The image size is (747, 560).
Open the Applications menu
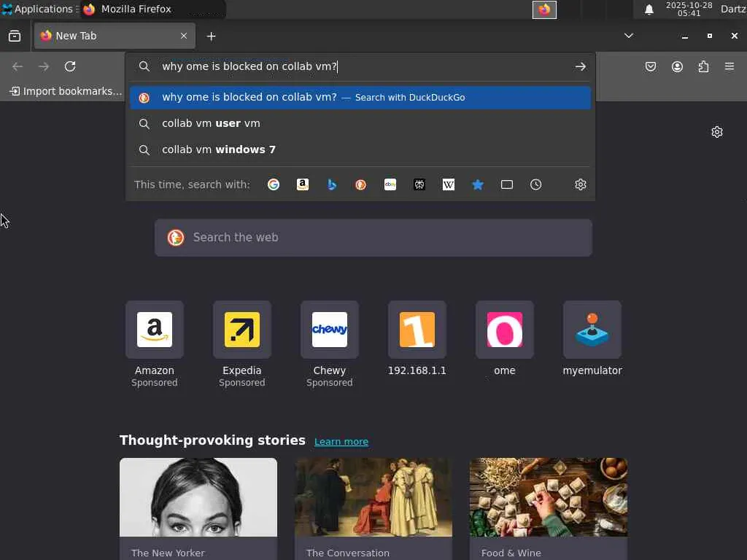pyautogui.click(x=39, y=9)
